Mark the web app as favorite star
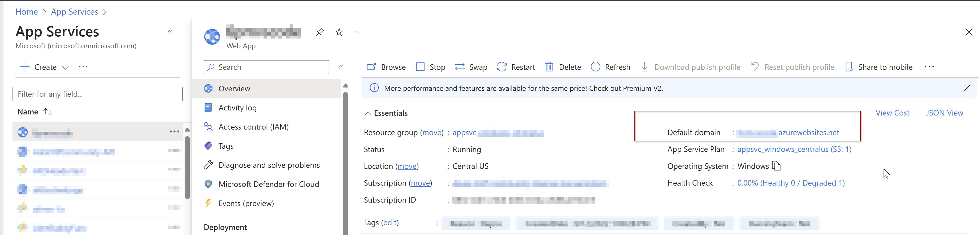The width and height of the screenshot is (980, 235). click(339, 32)
